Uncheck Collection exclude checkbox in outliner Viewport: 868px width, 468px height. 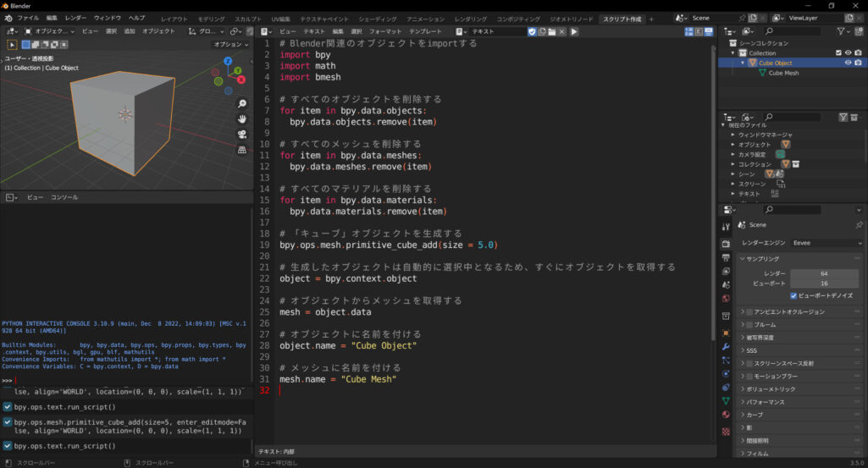[838, 53]
